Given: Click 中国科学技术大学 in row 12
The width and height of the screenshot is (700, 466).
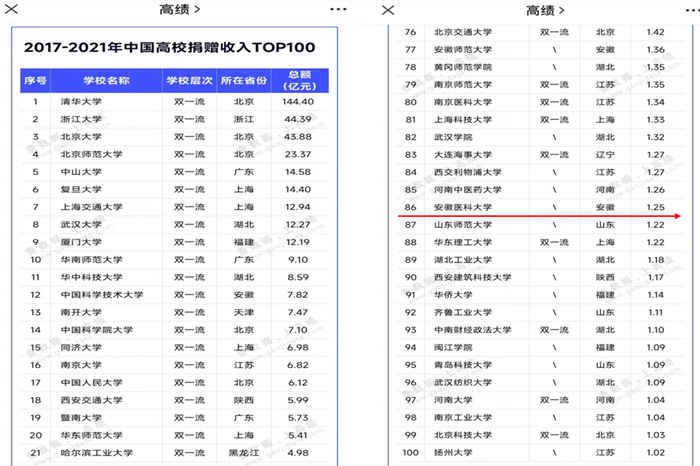Looking at the screenshot, I should 102,295.
